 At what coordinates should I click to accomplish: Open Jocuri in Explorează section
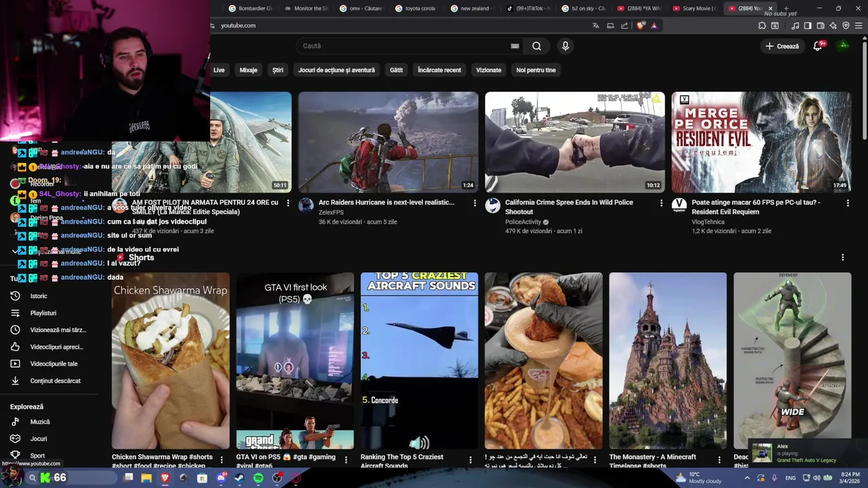tap(38, 439)
